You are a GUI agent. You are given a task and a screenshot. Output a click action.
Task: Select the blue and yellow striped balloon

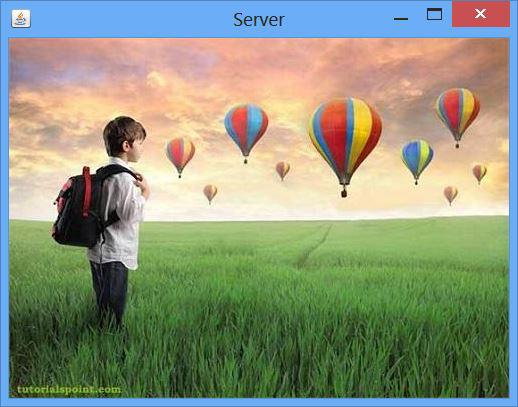[x=417, y=159]
